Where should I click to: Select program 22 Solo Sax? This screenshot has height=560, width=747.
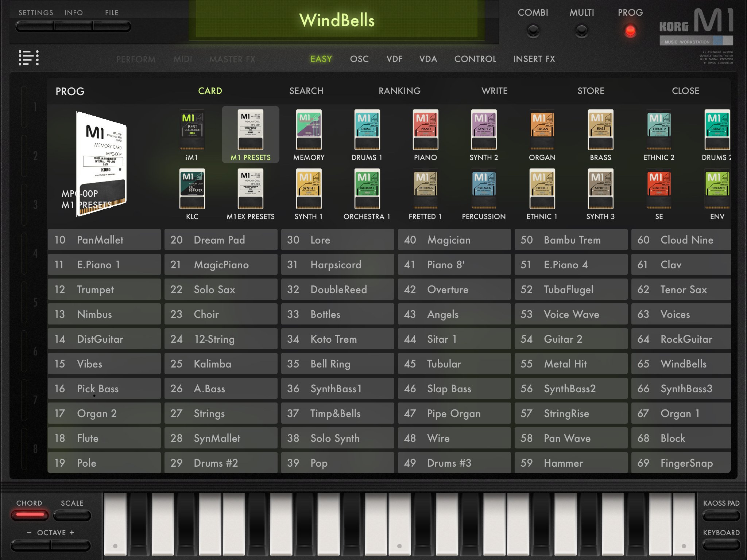[221, 289]
